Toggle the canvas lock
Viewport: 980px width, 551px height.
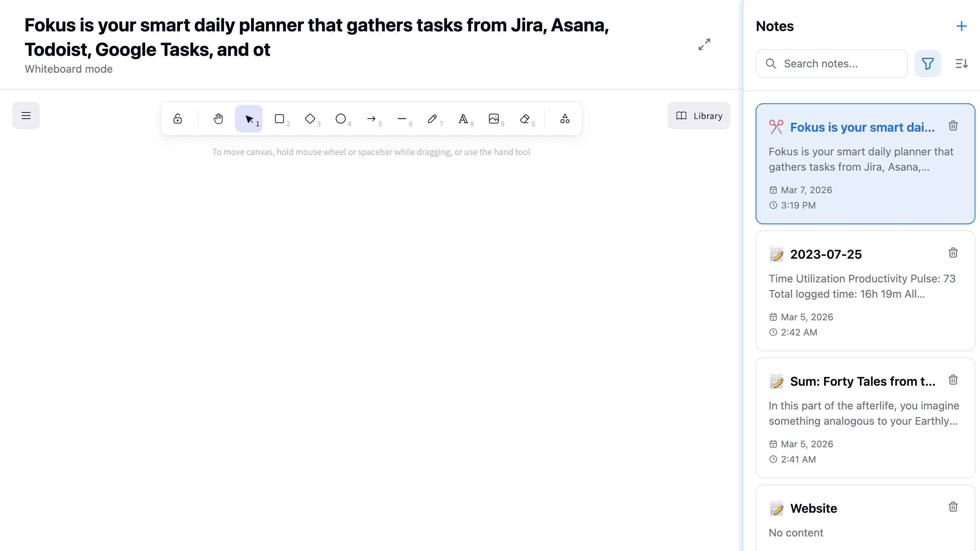click(x=178, y=119)
